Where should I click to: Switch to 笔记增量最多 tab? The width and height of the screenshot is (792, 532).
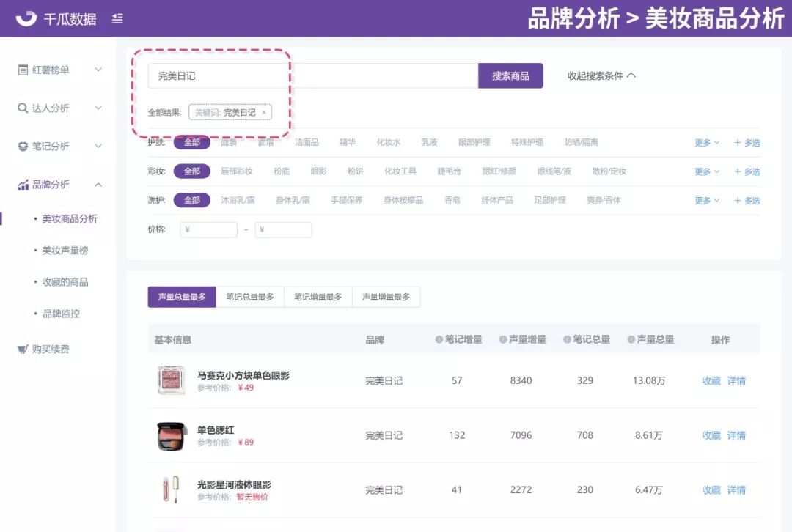click(x=318, y=297)
